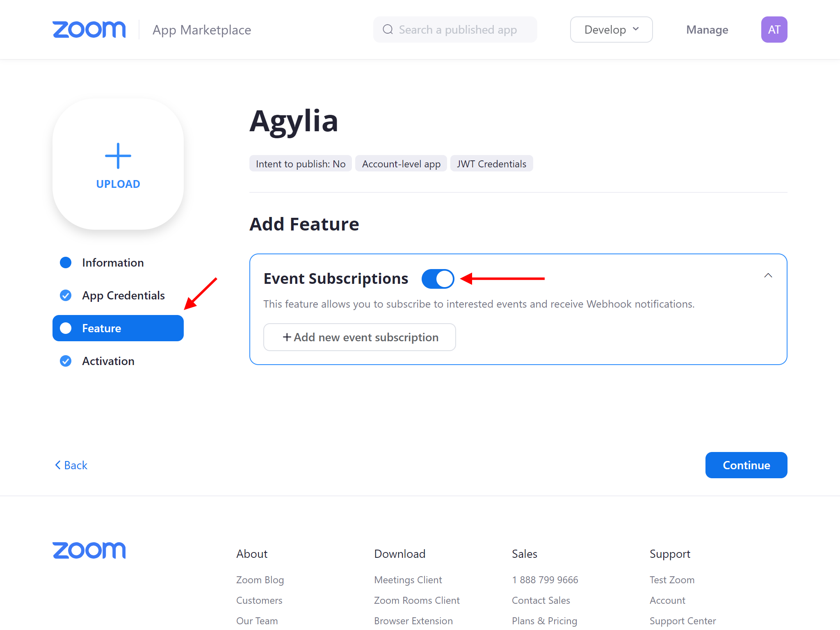Click the Zoom logo in the header

[89, 30]
